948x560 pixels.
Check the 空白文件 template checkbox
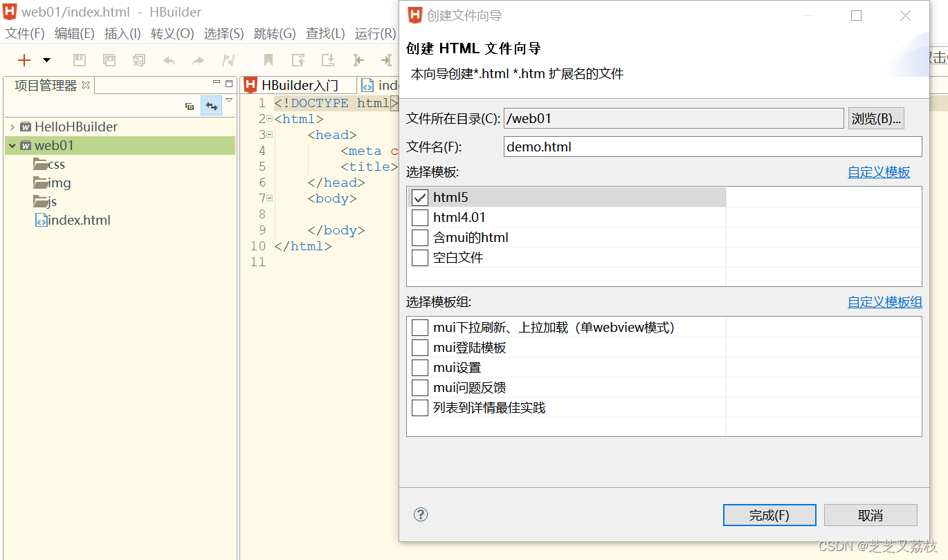point(420,258)
